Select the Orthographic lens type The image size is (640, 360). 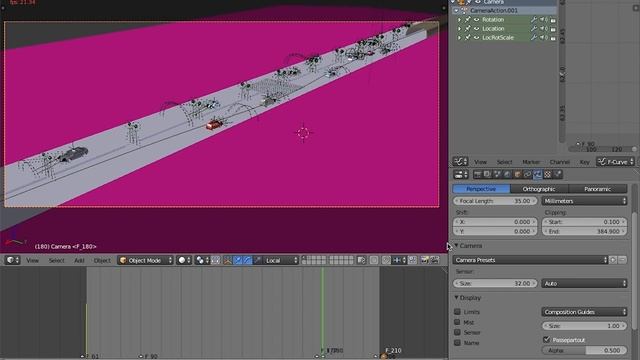click(x=539, y=189)
